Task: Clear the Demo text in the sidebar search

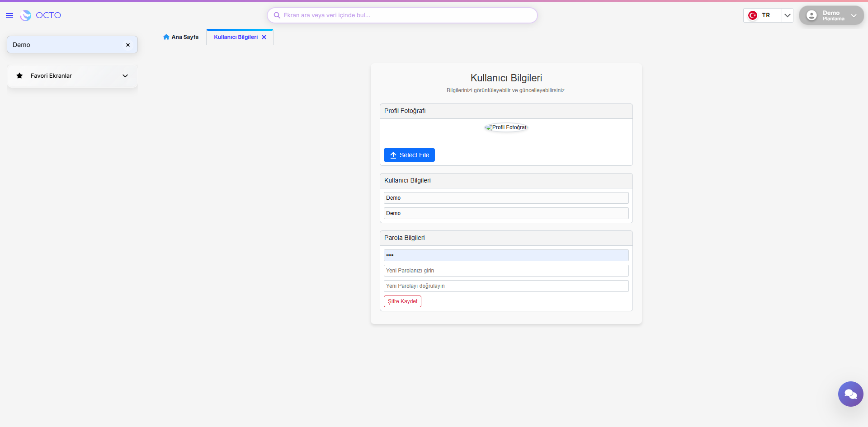Action: pyautogui.click(x=128, y=45)
